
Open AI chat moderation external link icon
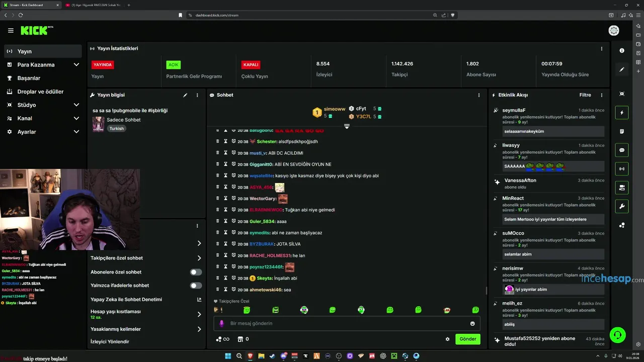(x=199, y=300)
